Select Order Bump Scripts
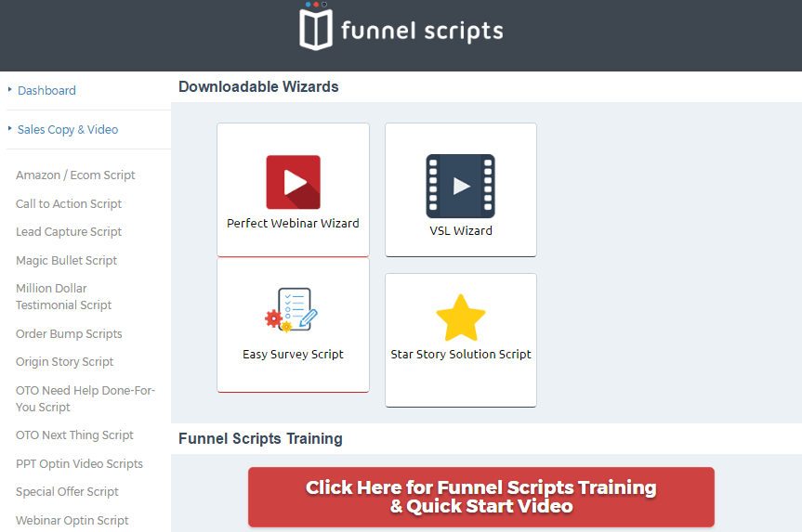 (x=69, y=333)
